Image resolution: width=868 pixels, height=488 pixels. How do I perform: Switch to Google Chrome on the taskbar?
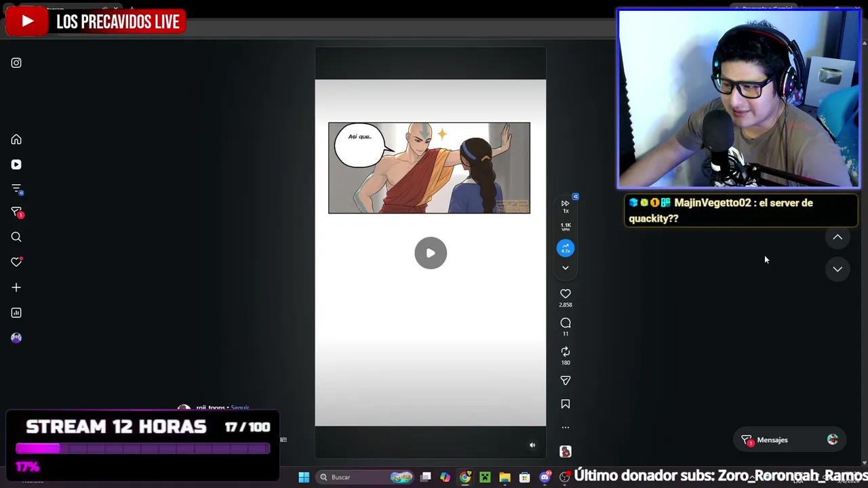465,477
